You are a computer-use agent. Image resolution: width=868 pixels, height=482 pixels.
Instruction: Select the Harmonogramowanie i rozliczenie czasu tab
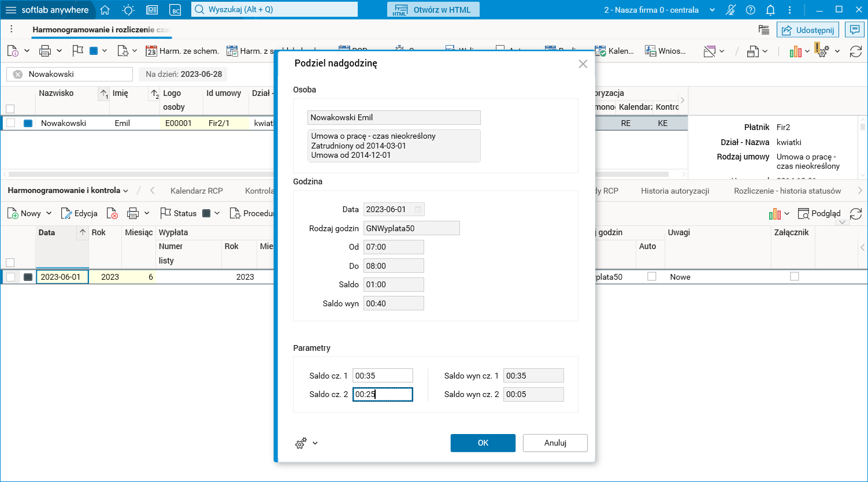(102, 29)
